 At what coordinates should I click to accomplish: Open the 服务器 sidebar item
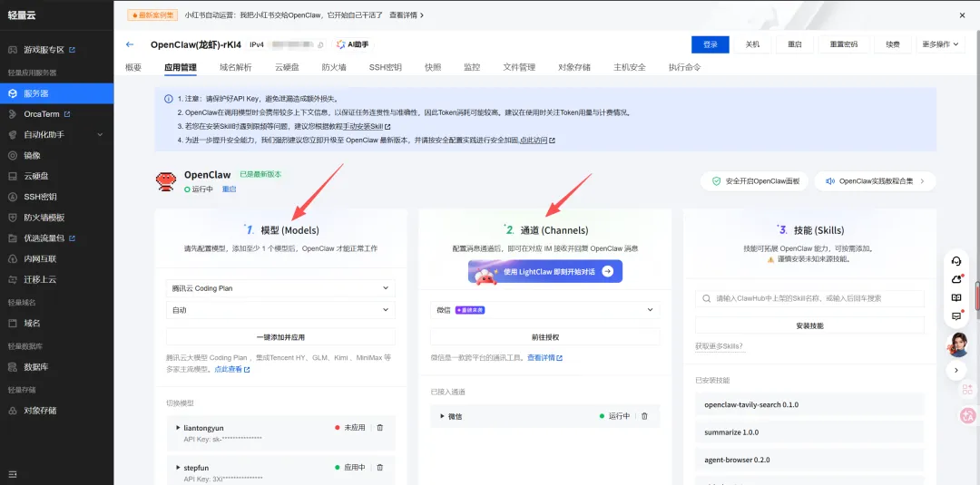click(x=56, y=93)
